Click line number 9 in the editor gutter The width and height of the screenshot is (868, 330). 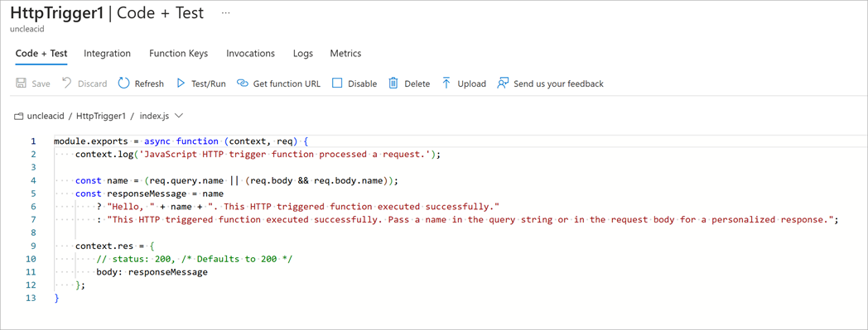(33, 246)
